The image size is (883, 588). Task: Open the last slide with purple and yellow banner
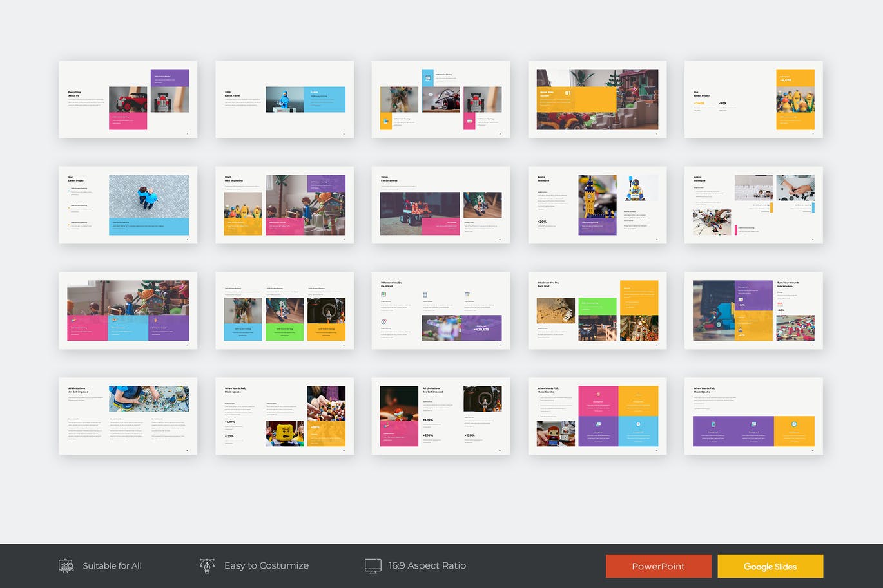tap(753, 416)
